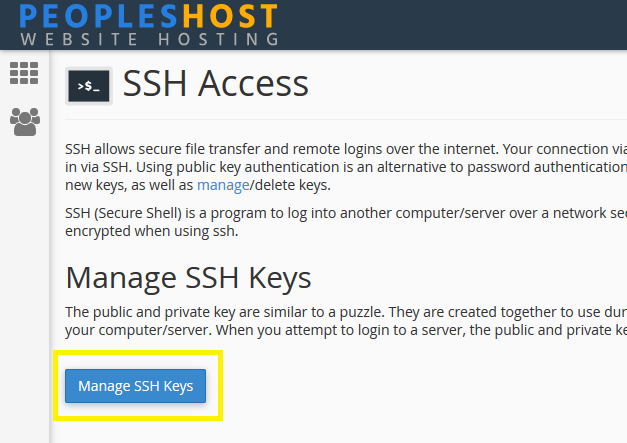
Task: Click the Manage SSH Keys section heading
Action: pyautogui.click(x=188, y=278)
